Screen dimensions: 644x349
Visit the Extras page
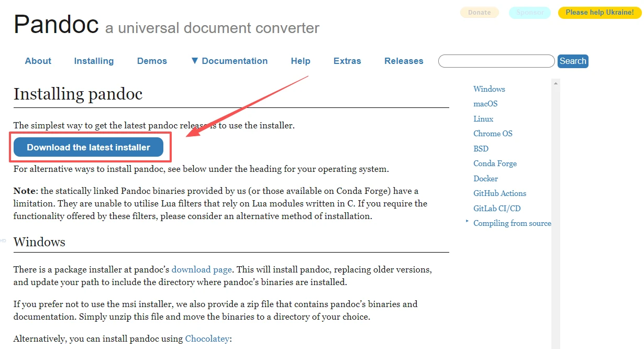pos(347,61)
